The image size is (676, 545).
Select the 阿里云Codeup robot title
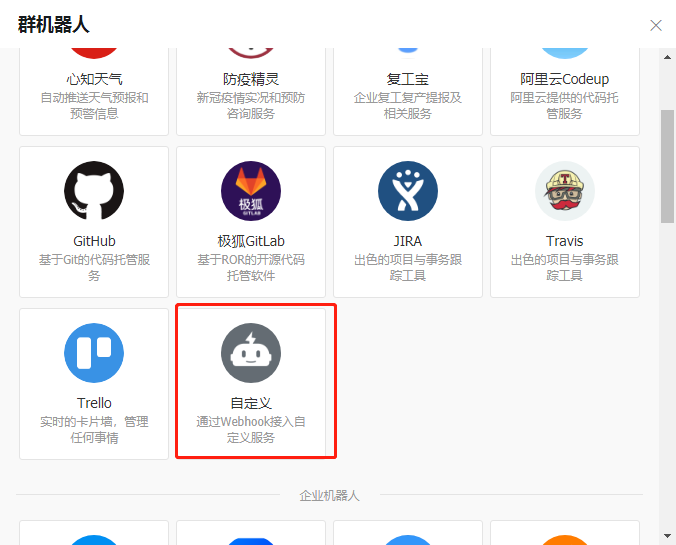click(565, 79)
